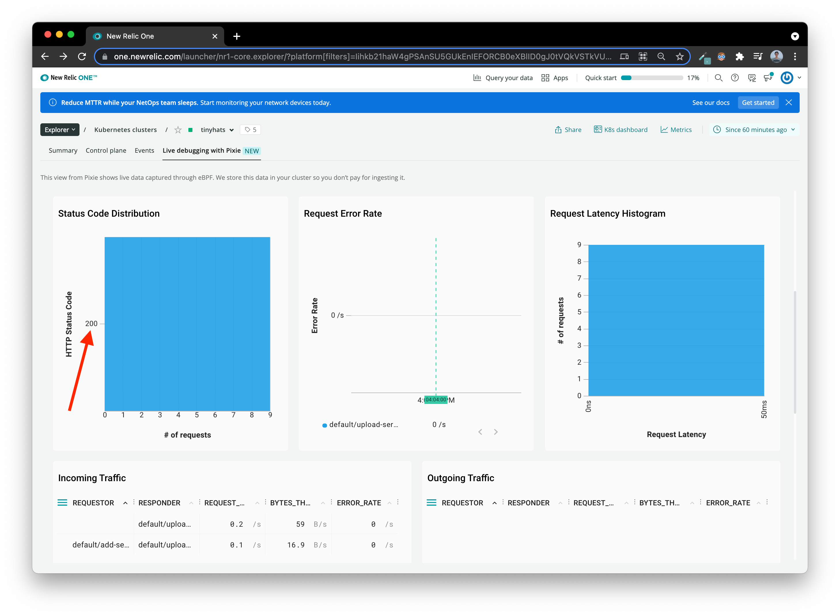Viewport: 840px width, 616px height.
Task: Open the Since 60 minutes ago picker
Action: [755, 130]
